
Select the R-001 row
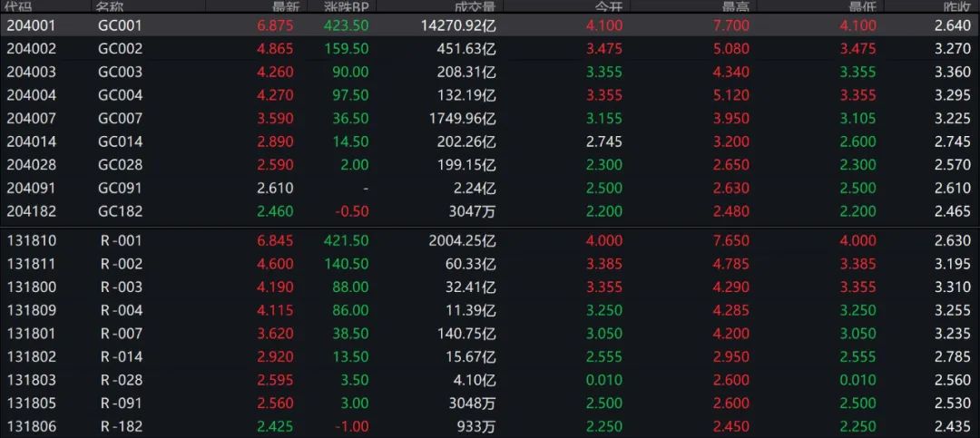tap(122, 240)
